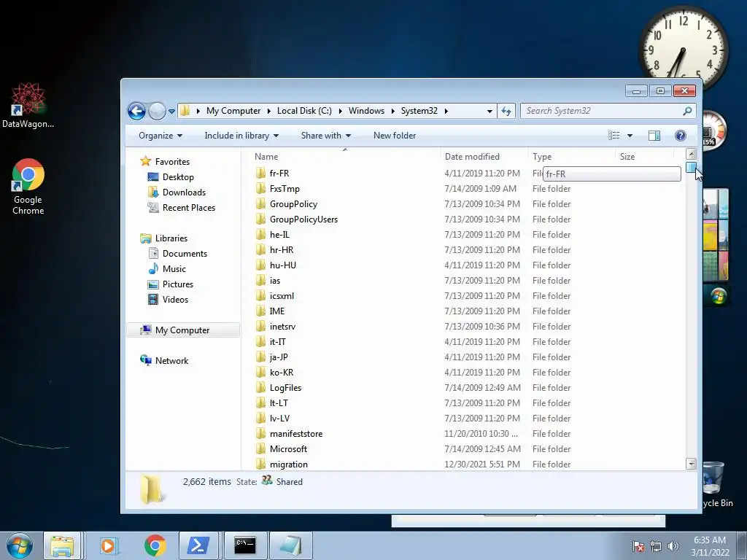
Task: Click the scrollbar up arrow
Action: coord(691,154)
